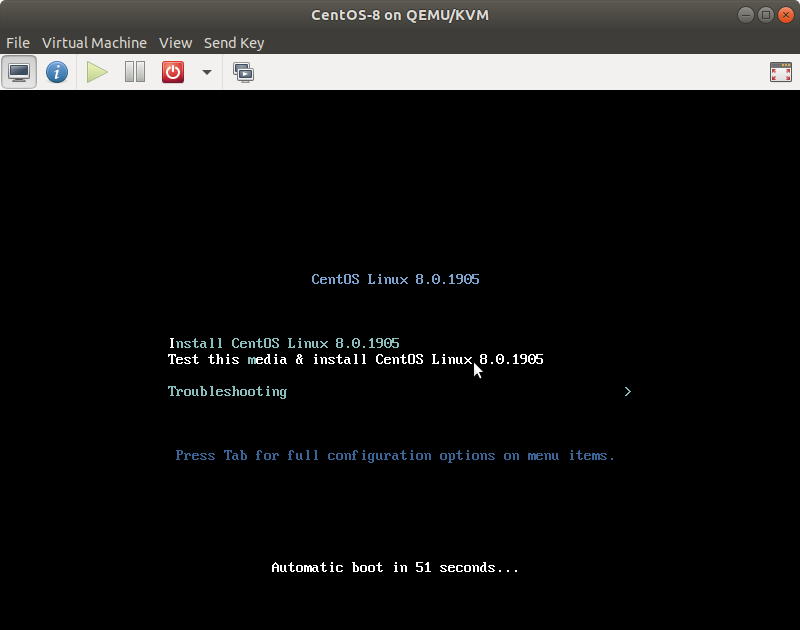Click the Automatic boot countdown text
The height and width of the screenshot is (630, 800).
[x=395, y=567]
